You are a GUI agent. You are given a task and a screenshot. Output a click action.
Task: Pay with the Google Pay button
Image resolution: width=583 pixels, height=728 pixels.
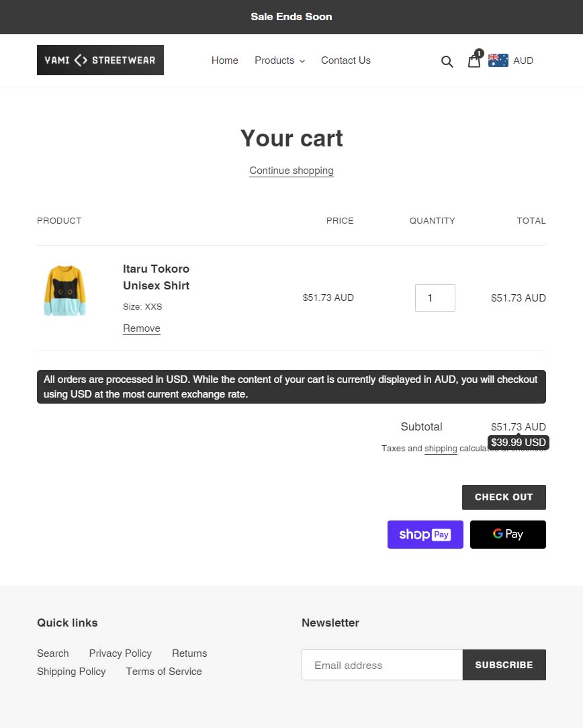tap(508, 535)
